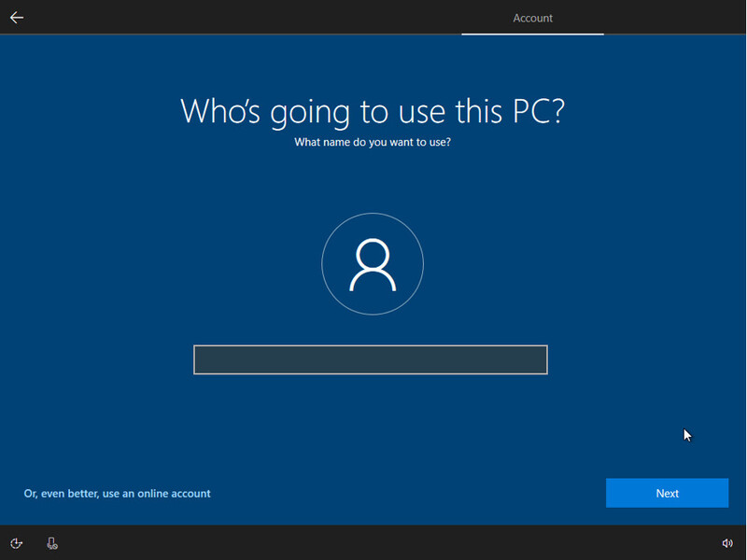The image size is (747, 560).
Task: Click the Next button
Action: [x=667, y=493]
